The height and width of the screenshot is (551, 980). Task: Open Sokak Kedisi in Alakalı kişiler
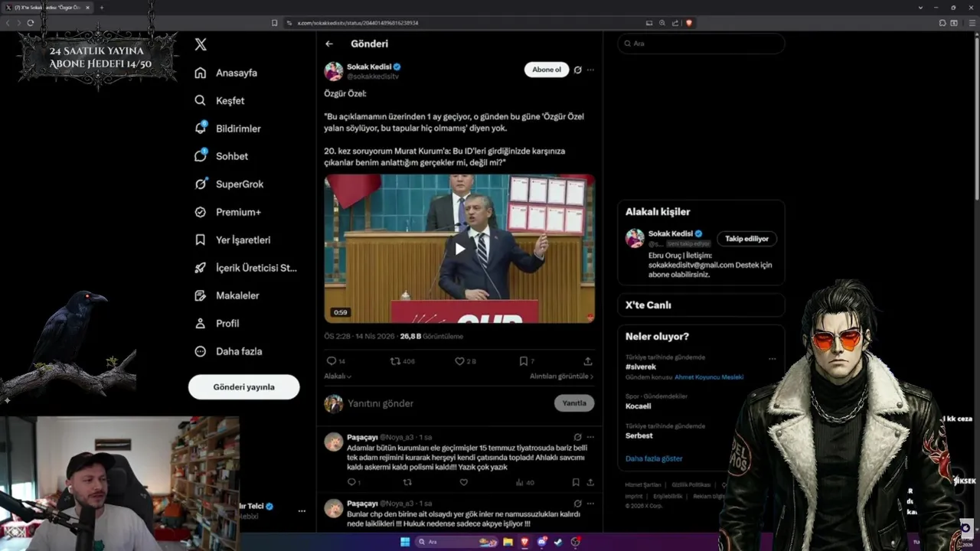click(670, 233)
